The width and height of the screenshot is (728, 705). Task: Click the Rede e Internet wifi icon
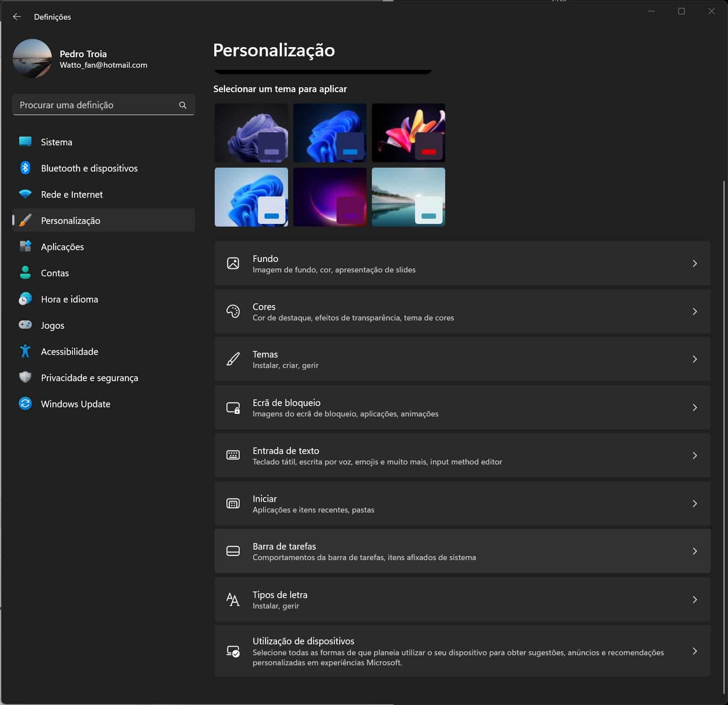click(x=25, y=194)
